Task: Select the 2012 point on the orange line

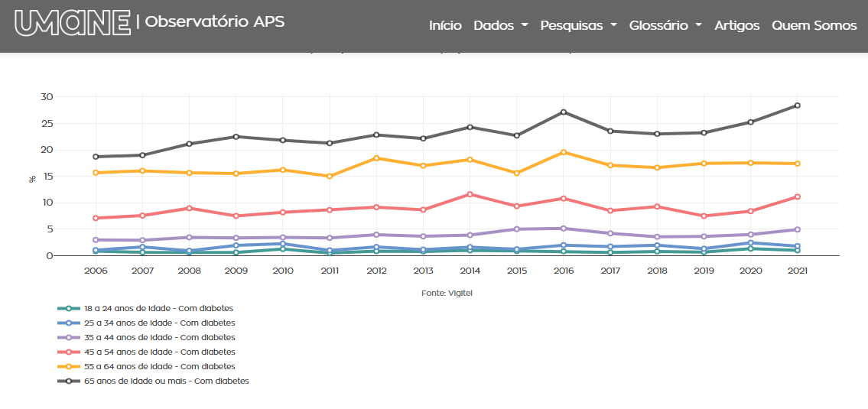Action: click(375, 157)
